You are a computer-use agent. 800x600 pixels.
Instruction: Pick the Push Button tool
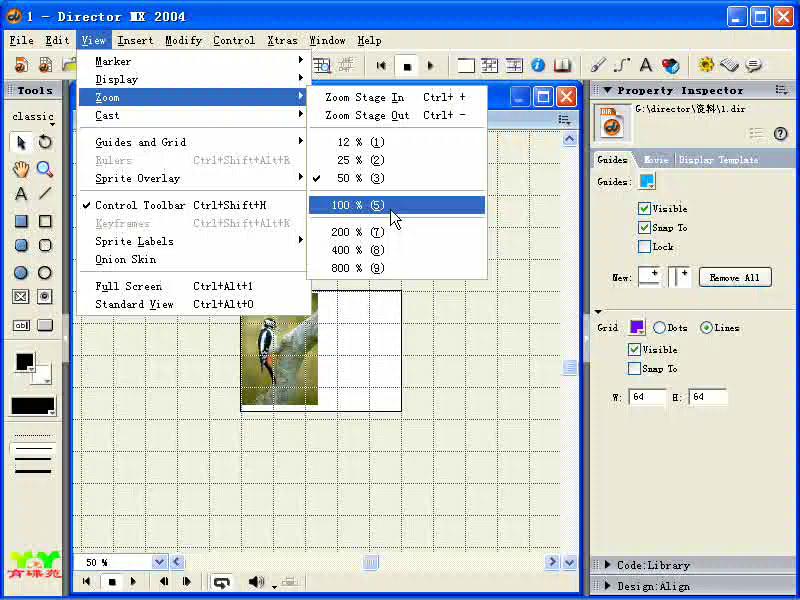45,326
